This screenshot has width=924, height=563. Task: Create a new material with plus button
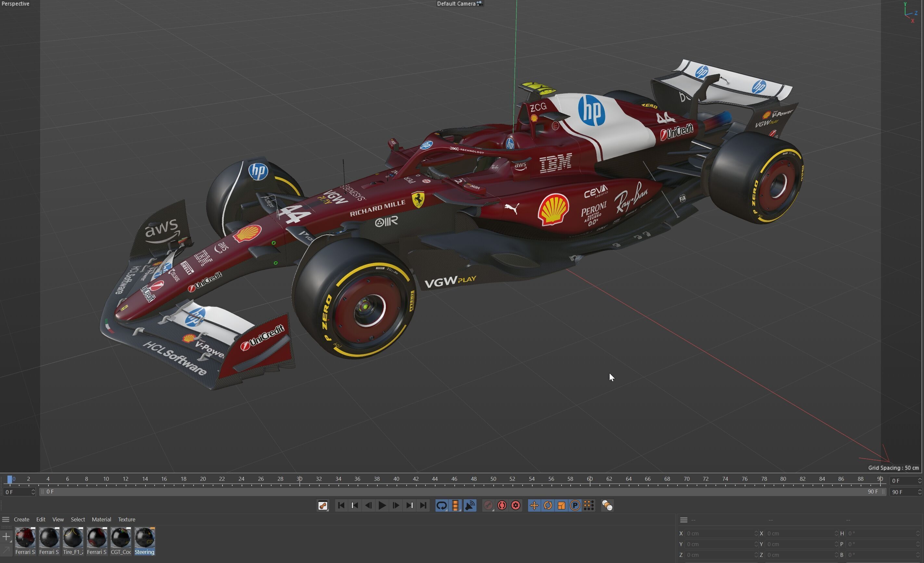[x=6, y=537]
